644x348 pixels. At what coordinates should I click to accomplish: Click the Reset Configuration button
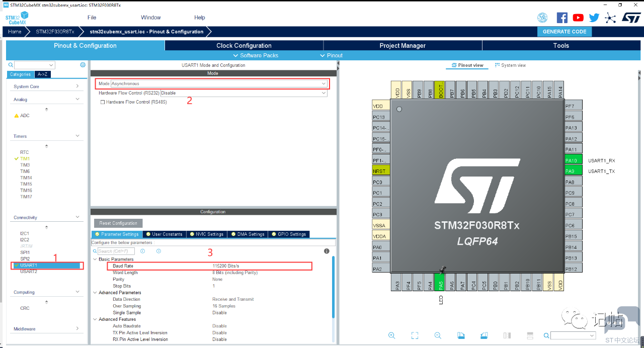(118, 223)
